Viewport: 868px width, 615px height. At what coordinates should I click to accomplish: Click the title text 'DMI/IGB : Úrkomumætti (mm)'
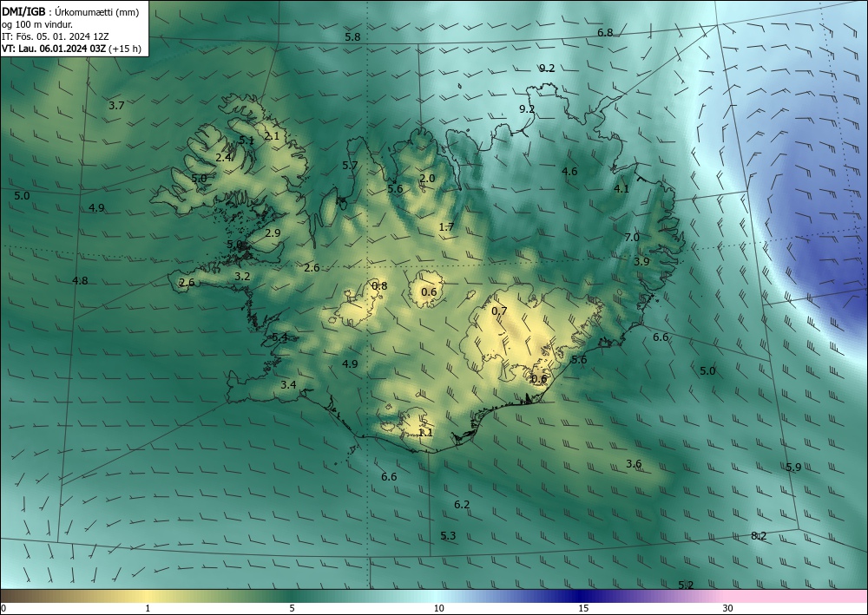coord(70,13)
